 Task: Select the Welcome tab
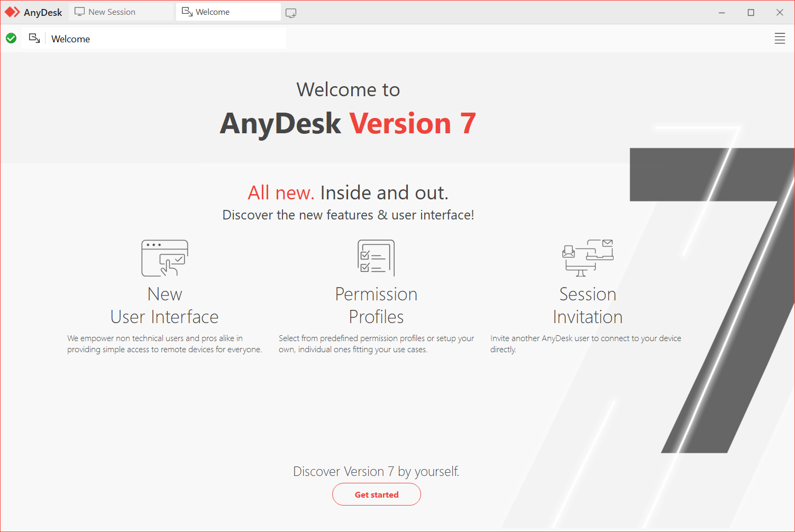click(x=228, y=12)
